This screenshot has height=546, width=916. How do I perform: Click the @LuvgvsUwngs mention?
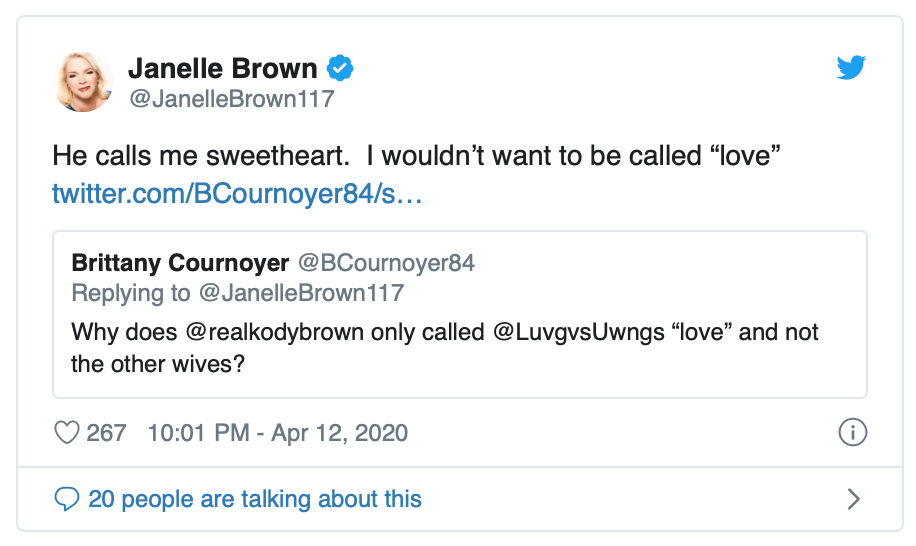click(x=565, y=332)
